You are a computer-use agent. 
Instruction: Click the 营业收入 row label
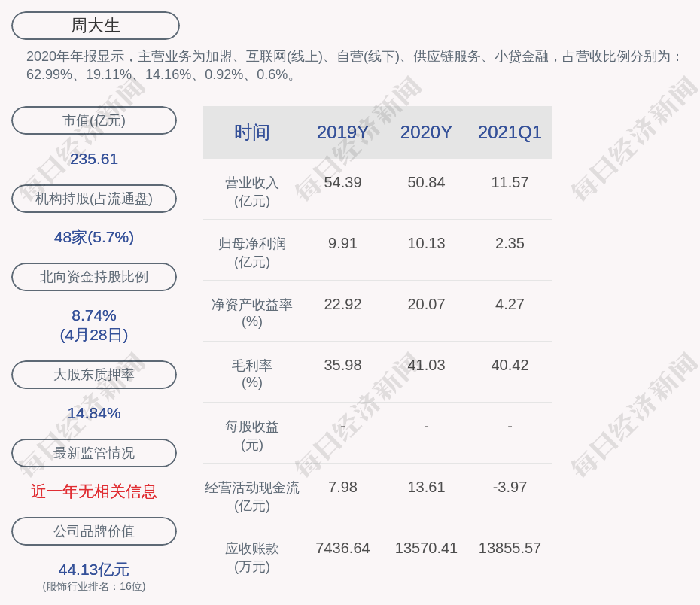(x=251, y=191)
